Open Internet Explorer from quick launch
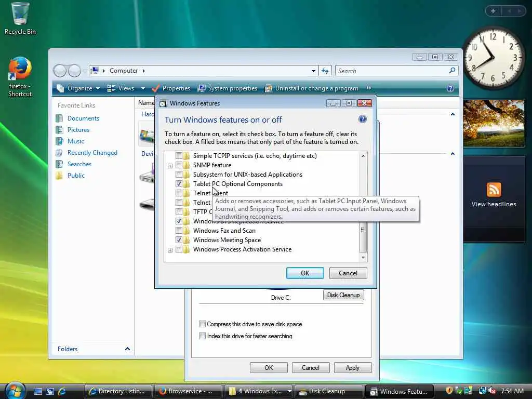Image resolution: width=532 pixels, height=399 pixels. 62,391
